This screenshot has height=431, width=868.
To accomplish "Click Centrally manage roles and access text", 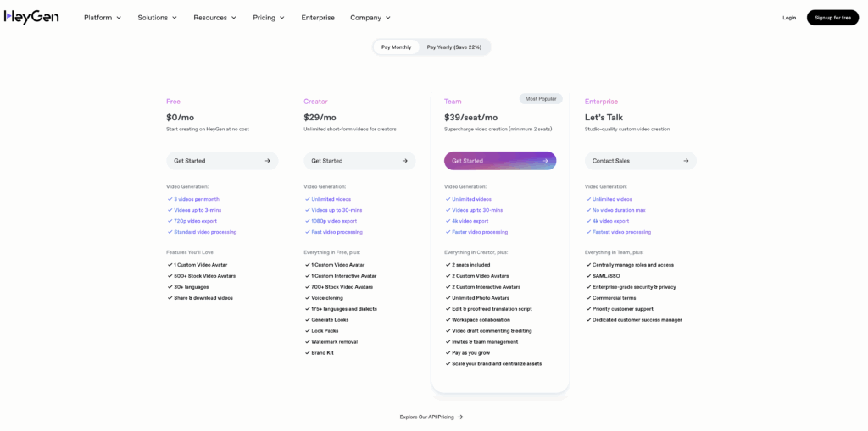I will click(633, 265).
